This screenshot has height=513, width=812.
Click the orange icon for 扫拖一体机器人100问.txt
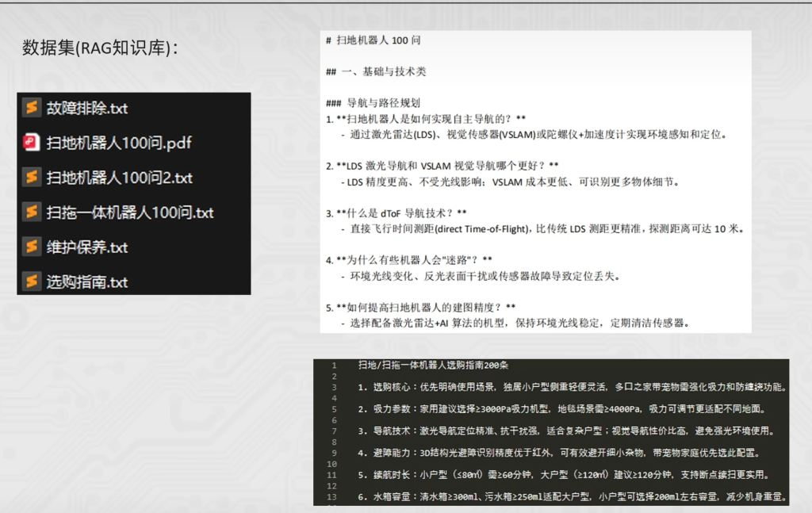coord(30,212)
